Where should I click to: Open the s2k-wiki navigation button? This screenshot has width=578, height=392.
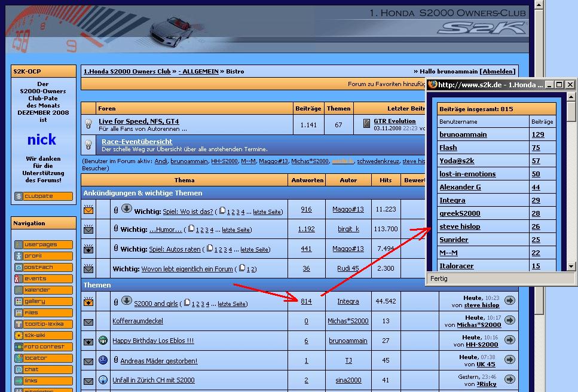pyautogui.click(x=44, y=335)
